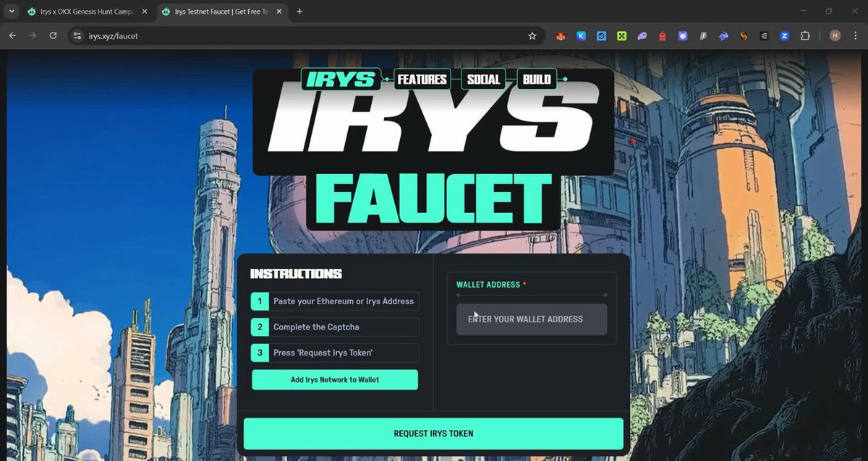Open the SOCIAL nav item

click(483, 79)
